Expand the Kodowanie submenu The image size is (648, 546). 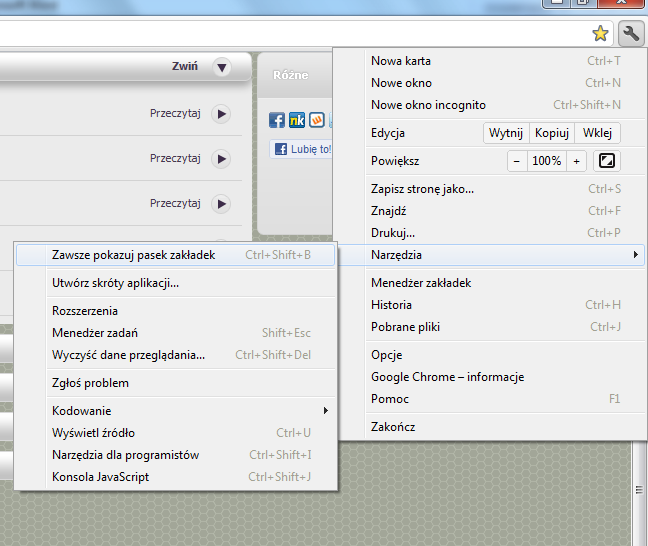pyautogui.click(x=175, y=411)
